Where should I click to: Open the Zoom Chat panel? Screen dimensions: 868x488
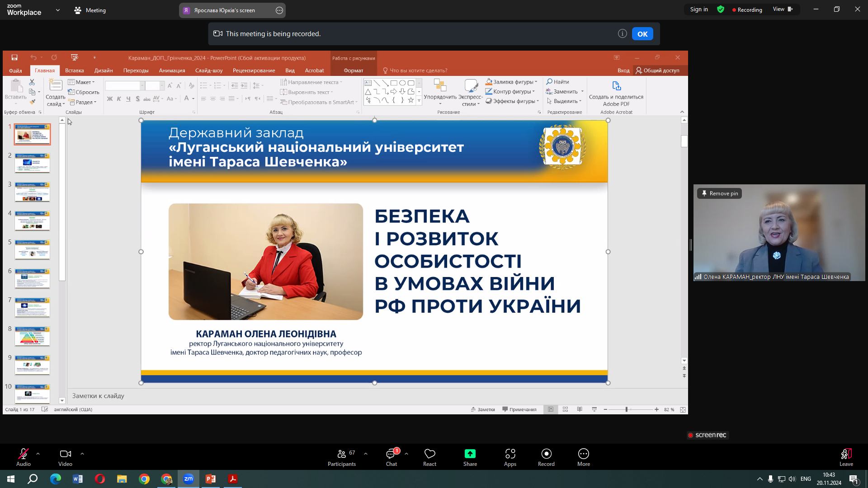pyautogui.click(x=391, y=457)
